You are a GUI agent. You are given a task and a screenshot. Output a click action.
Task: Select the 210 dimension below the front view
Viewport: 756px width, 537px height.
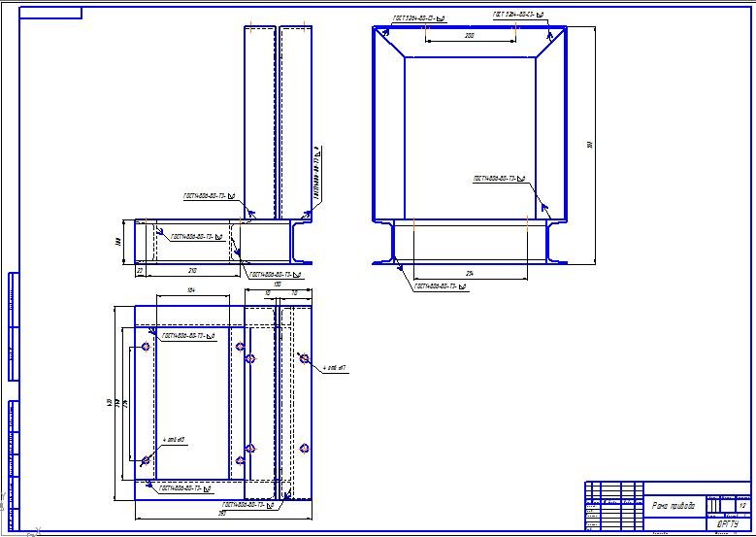(x=191, y=271)
